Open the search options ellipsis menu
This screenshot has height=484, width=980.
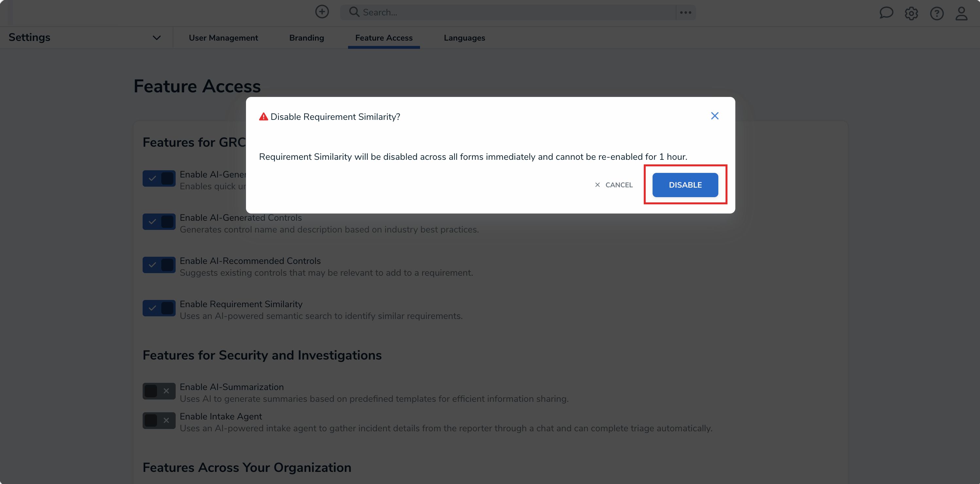click(686, 12)
